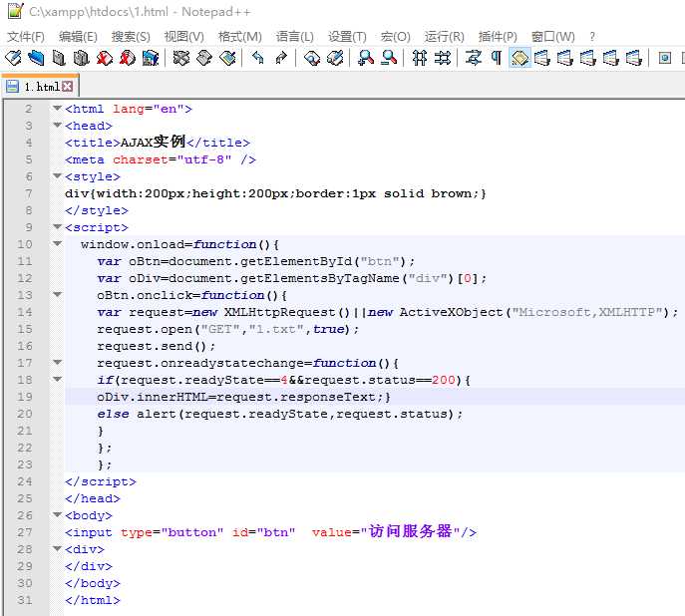The width and height of the screenshot is (685, 616).
Task: Click the Redo arrow icon
Action: tap(281, 58)
